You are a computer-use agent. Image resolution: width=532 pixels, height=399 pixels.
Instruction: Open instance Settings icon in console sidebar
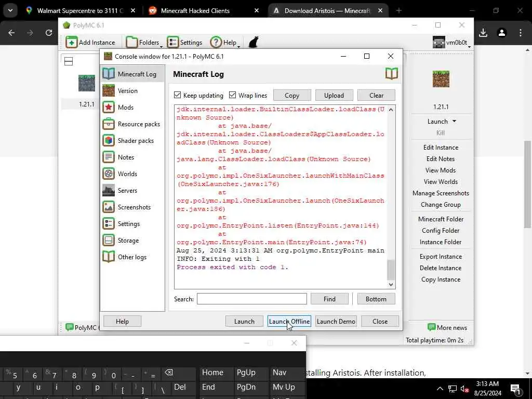pos(109,223)
